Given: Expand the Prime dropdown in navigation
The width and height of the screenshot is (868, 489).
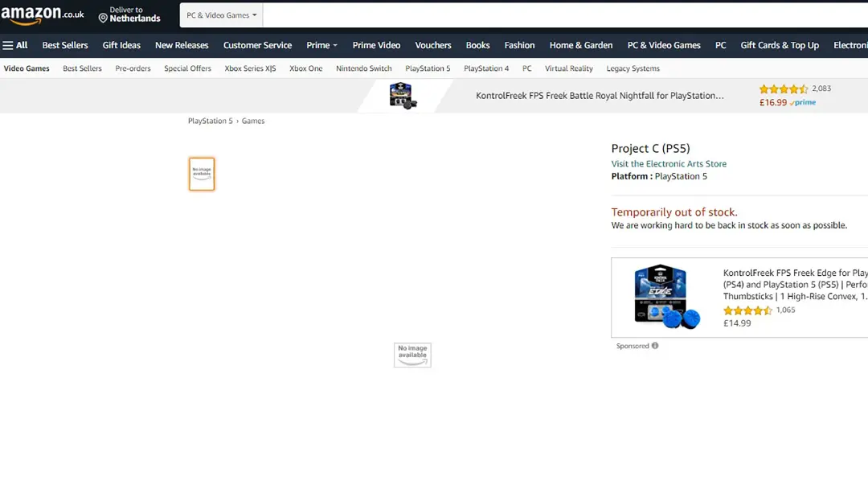Looking at the screenshot, I should [x=321, y=45].
